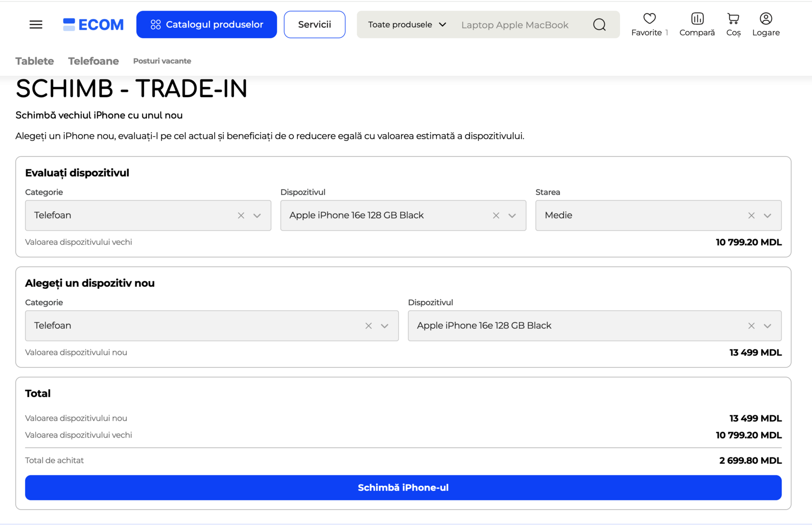Clear old device Dispozitivul iPhone 16e selection
The height and width of the screenshot is (525, 812).
(x=496, y=215)
